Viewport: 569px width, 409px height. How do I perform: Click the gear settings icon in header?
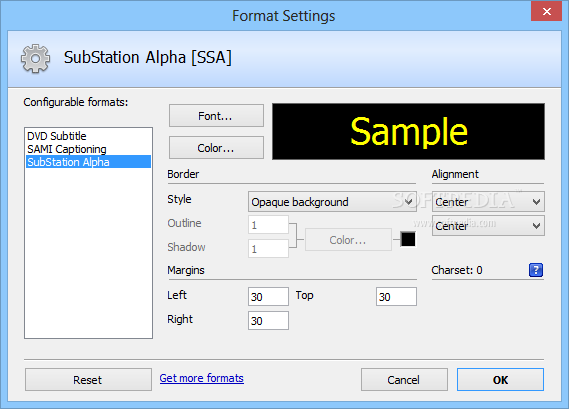35,58
